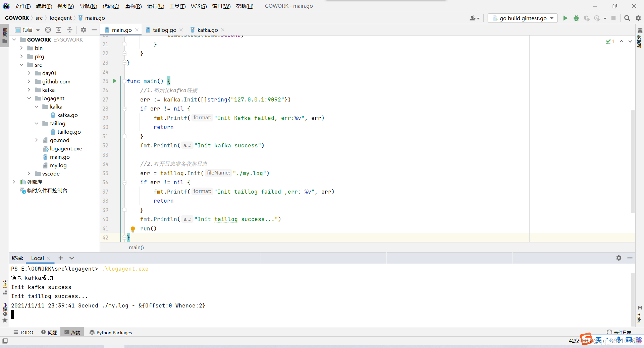The height and width of the screenshot is (348, 644).
Task: Expand the bin folder
Action: [x=21, y=48]
